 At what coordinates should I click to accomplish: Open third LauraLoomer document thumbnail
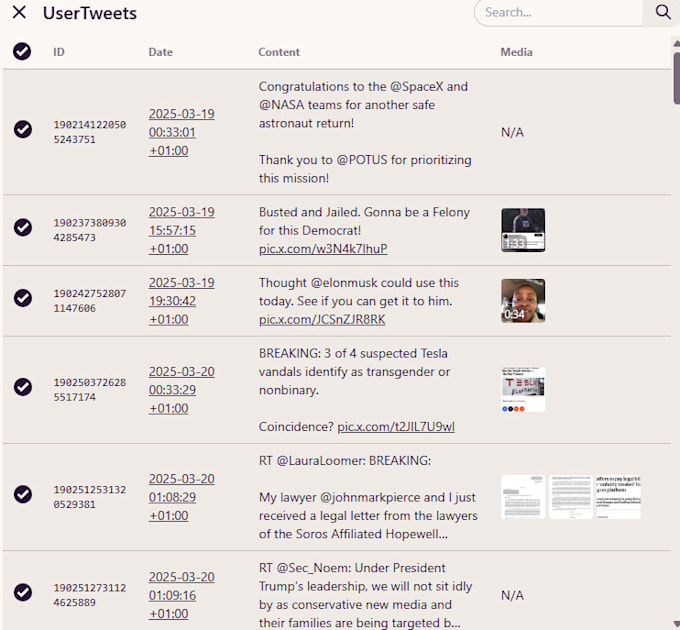point(618,497)
